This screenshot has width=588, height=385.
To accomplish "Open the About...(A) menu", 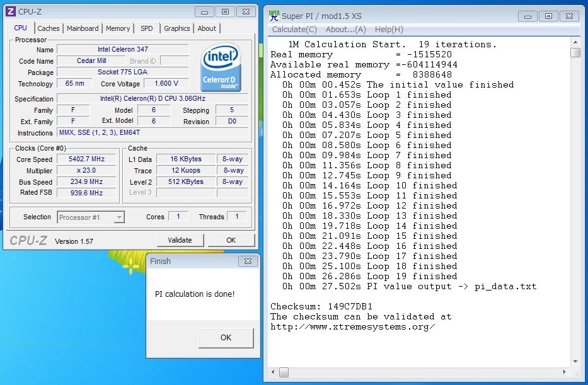I will [x=345, y=30].
